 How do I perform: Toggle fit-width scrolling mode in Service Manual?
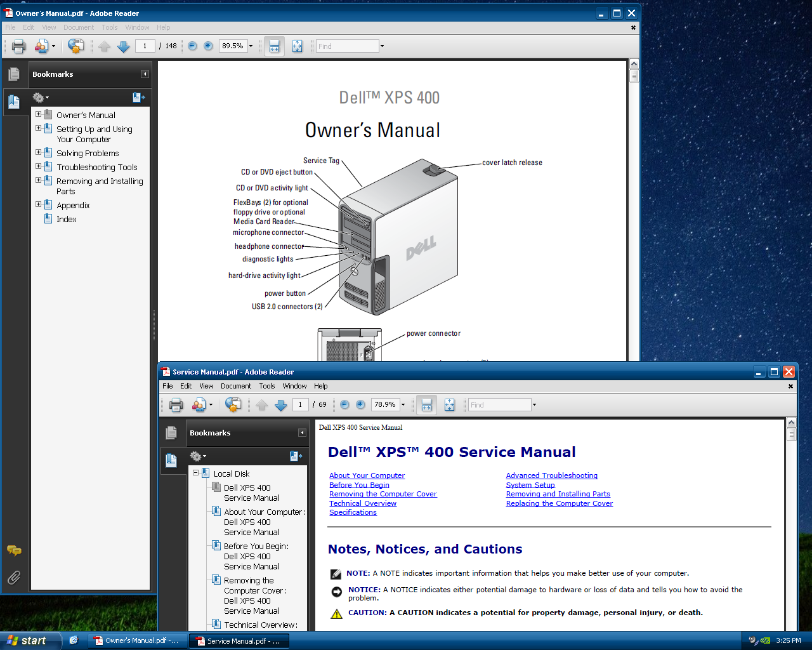click(426, 404)
